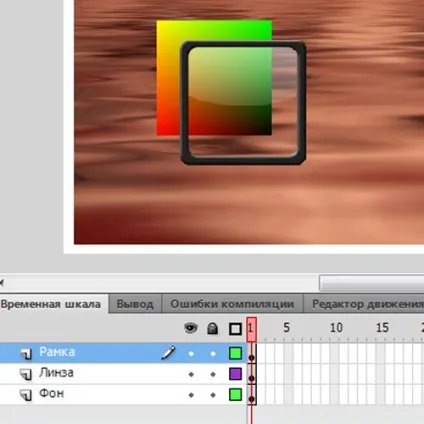This screenshot has width=424, height=424.
Task: Select the Линза layer name
Action: click(56, 373)
